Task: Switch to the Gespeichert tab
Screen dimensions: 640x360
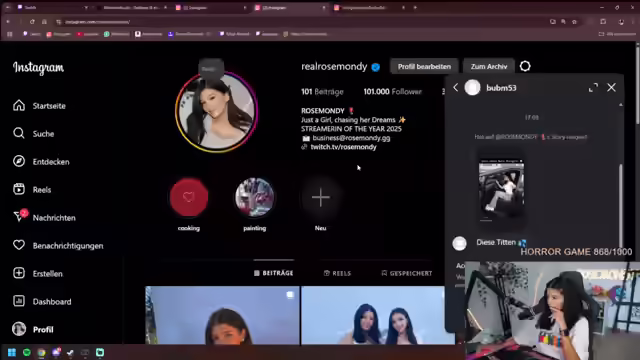Action: (407, 273)
